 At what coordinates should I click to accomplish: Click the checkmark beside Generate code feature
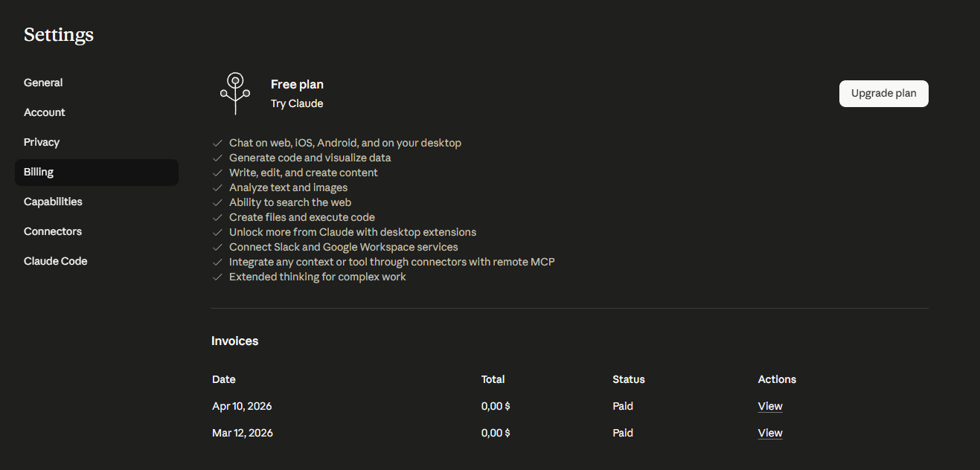coord(218,158)
